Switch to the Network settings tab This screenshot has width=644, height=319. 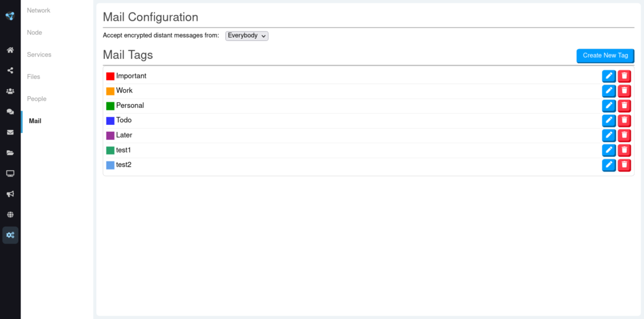pyautogui.click(x=38, y=10)
